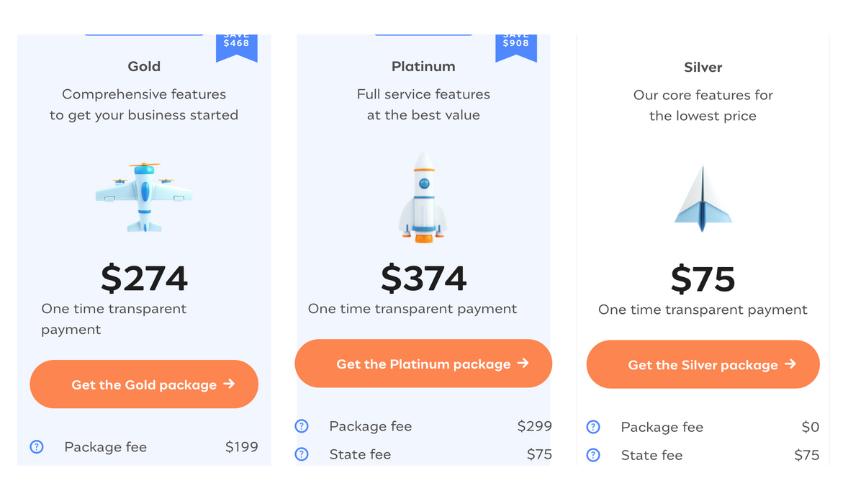Open help tooltip for Silver State fee
The height and width of the screenshot is (500, 848).
(x=593, y=455)
